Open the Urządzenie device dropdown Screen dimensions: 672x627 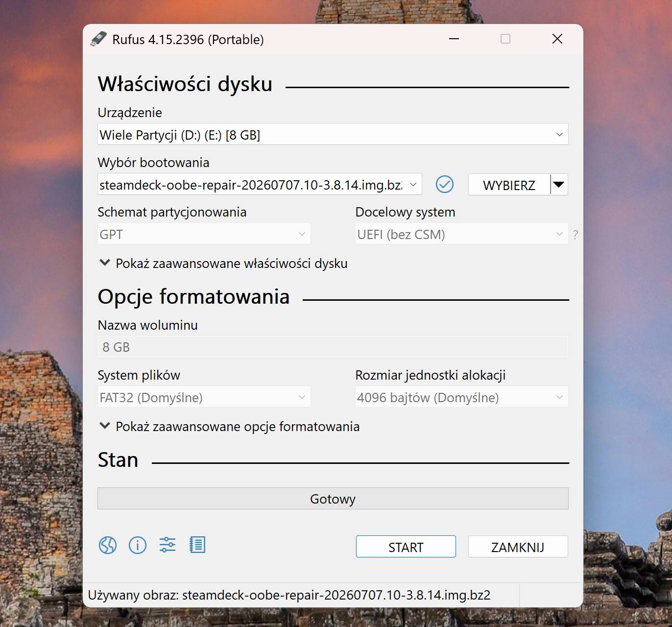[333, 134]
